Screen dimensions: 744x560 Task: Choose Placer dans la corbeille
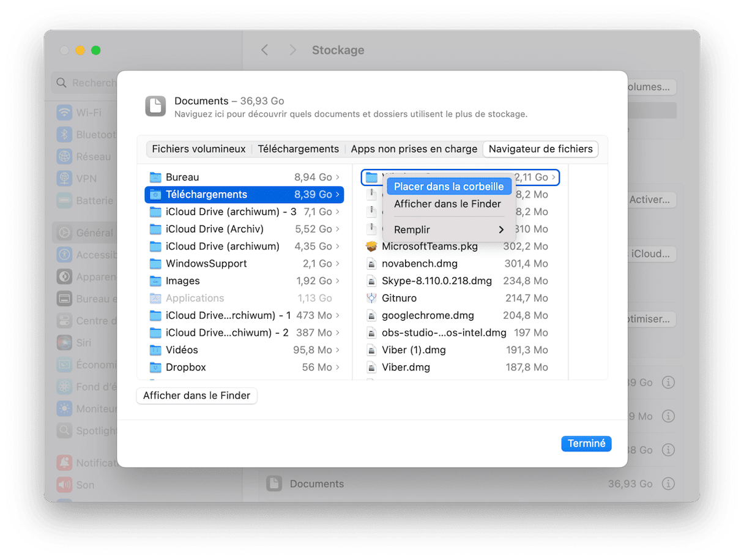point(448,187)
